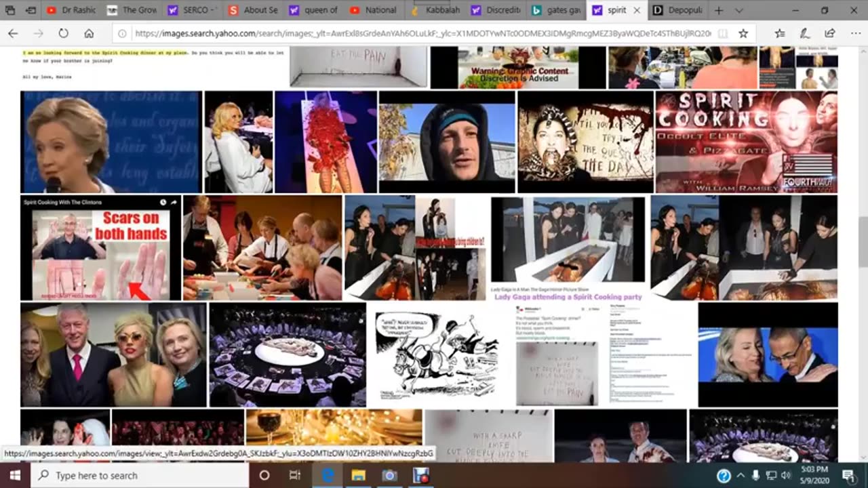The height and width of the screenshot is (488, 868).
Task: Add this page to favorites star
Action: click(x=743, y=33)
